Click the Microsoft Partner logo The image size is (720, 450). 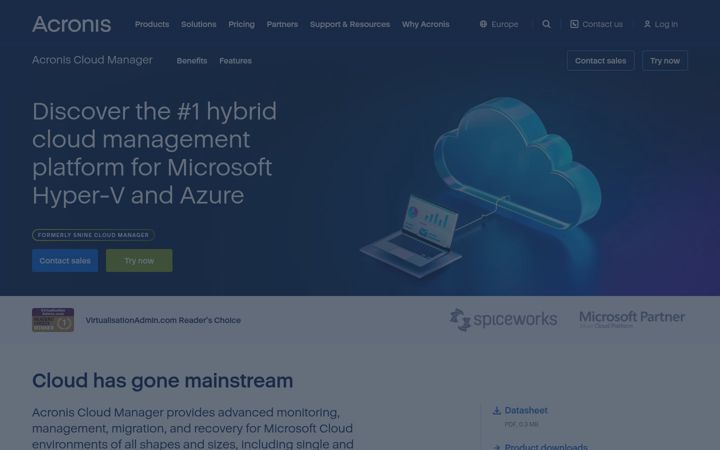632,319
